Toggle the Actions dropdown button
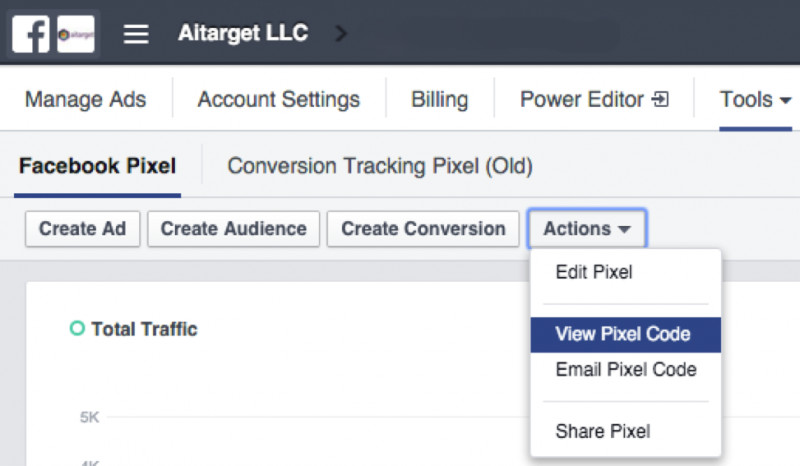Image resolution: width=800 pixels, height=466 pixels. pos(587,229)
